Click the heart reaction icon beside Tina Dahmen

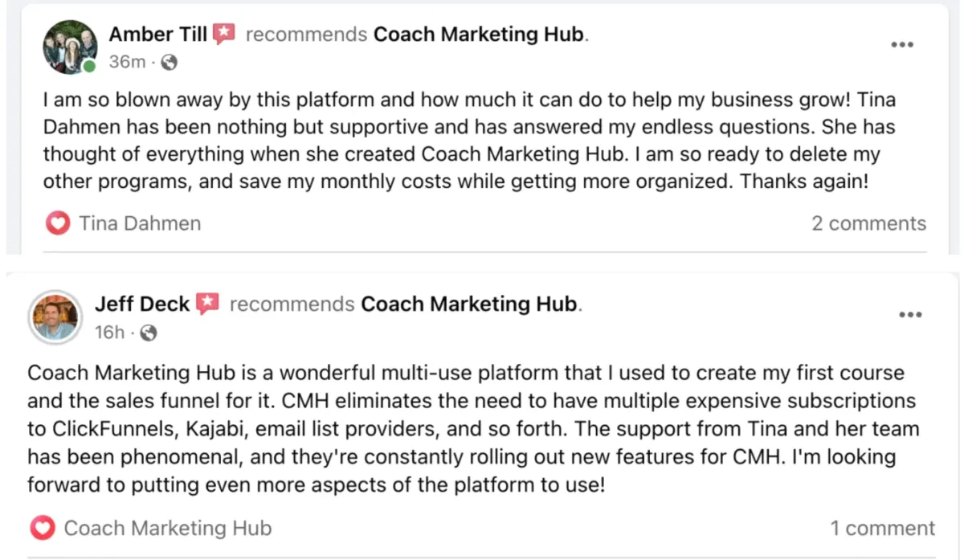[58, 223]
